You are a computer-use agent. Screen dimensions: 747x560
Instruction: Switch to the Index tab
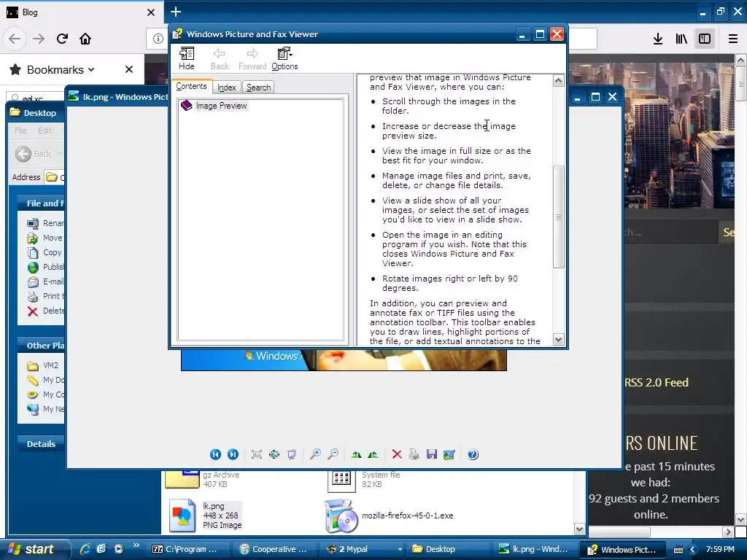coord(227,87)
